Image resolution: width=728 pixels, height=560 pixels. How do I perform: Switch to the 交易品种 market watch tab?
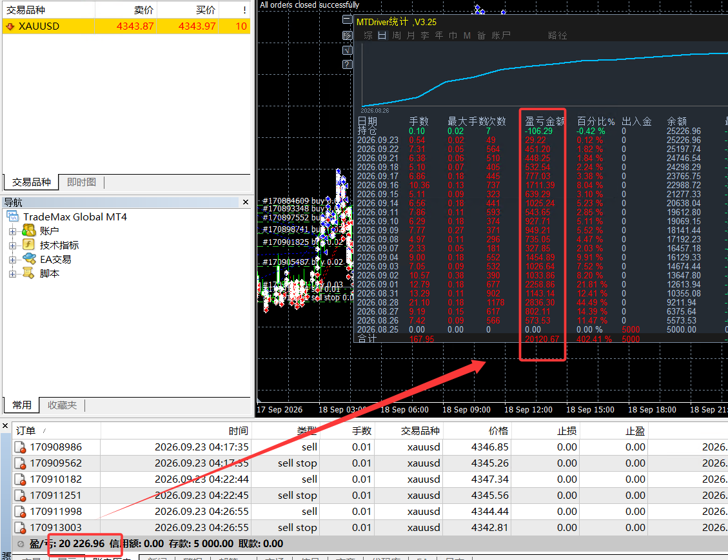tap(31, 182)
